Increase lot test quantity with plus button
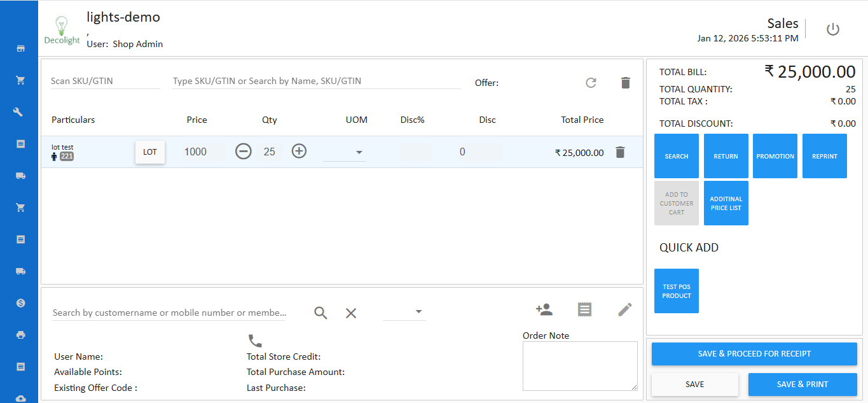The image size is (868, 403). tap(299, 151)
